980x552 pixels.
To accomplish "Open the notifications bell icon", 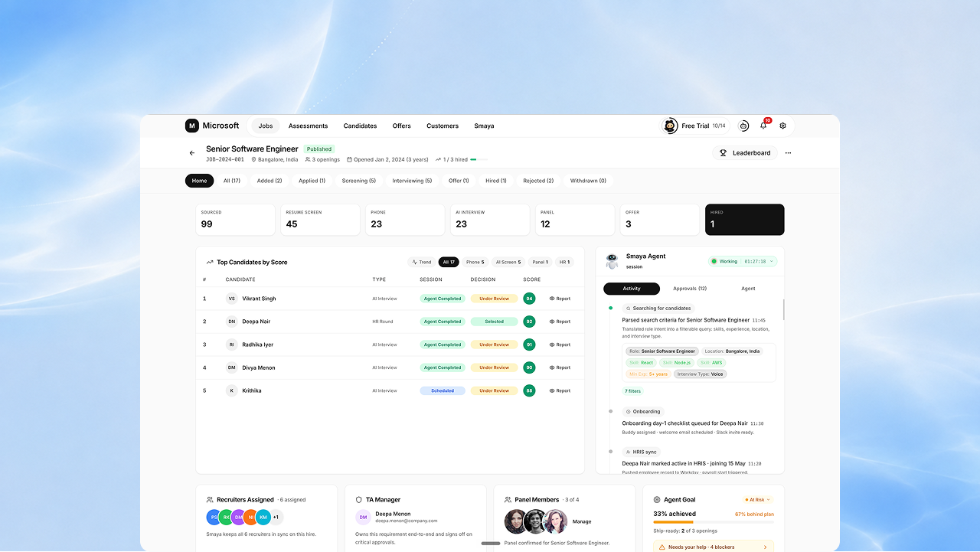I will coord(763,126).
